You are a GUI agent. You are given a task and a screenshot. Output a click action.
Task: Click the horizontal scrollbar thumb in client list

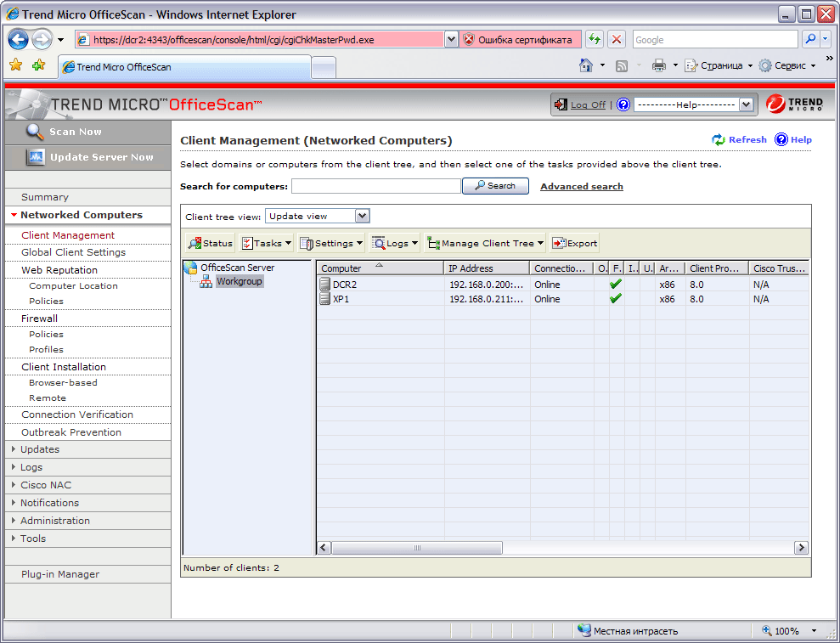point(417,548)
